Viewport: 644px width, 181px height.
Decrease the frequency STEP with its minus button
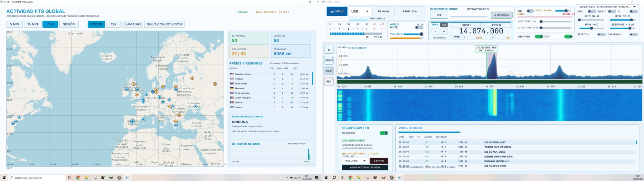(x=465, y=37)
